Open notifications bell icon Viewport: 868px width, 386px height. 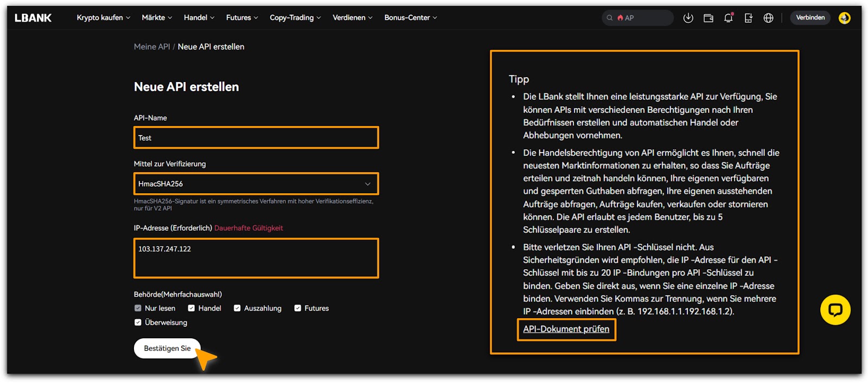point(728,18)
